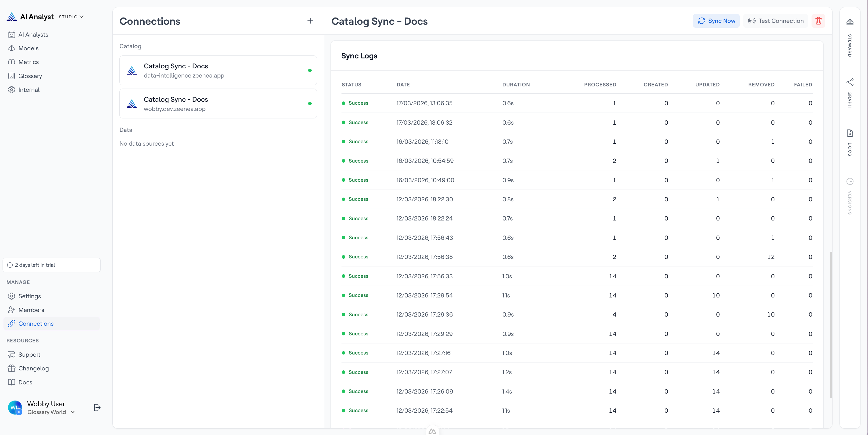
Task: Add a new connection with the plus button
Action: pyautogui.click(x=310, y=20)
